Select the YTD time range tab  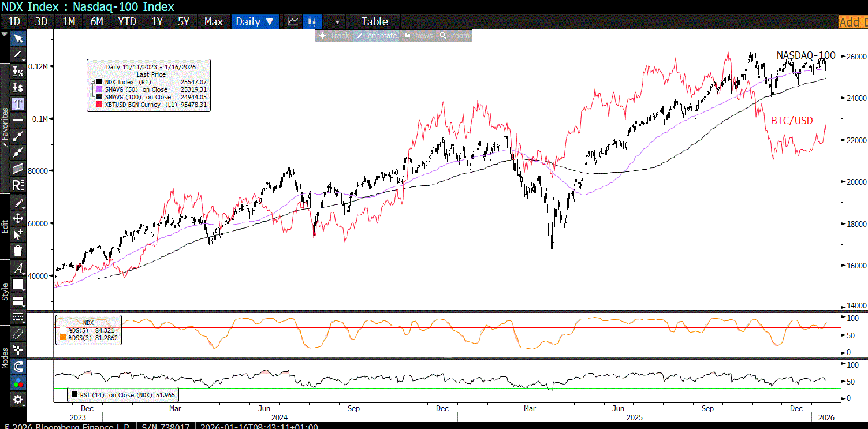pyautogui.click(x=126, y=22)
